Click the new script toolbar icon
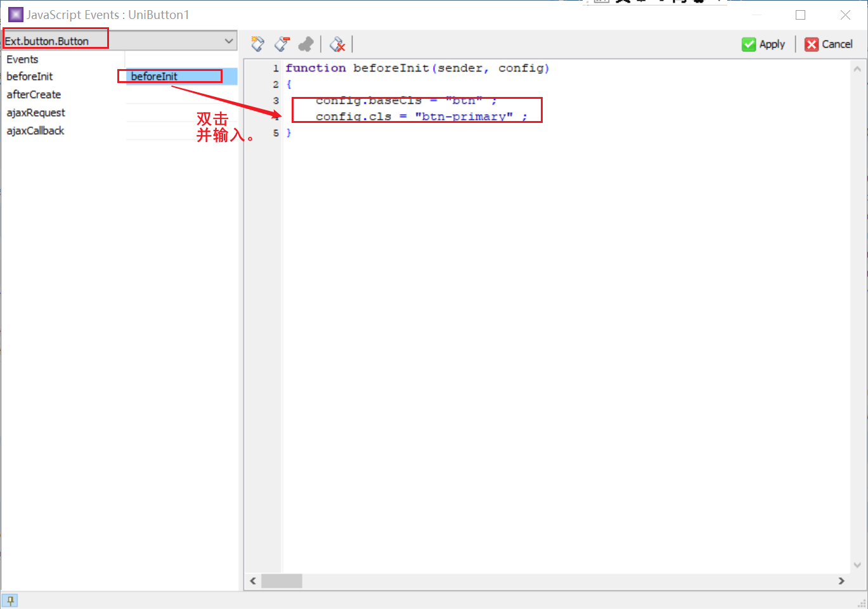The height and width of the screenshot is (609, 868). pos(257,44)
